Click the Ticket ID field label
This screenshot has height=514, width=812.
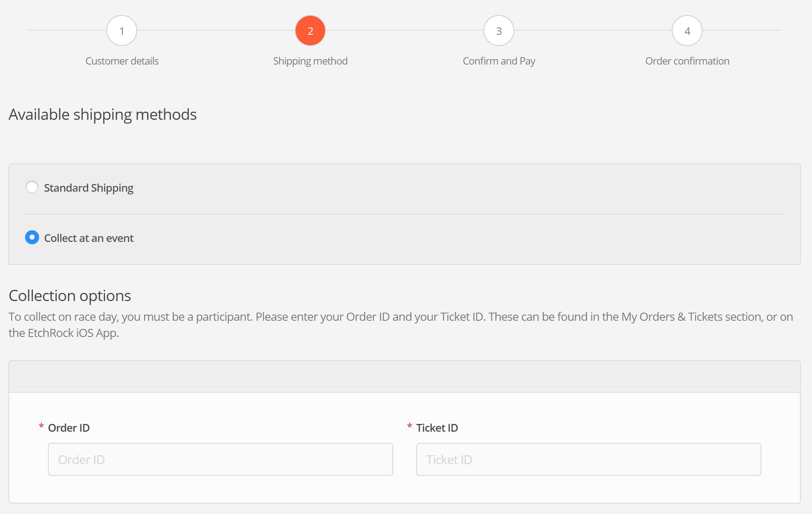[x=437, y=428]
